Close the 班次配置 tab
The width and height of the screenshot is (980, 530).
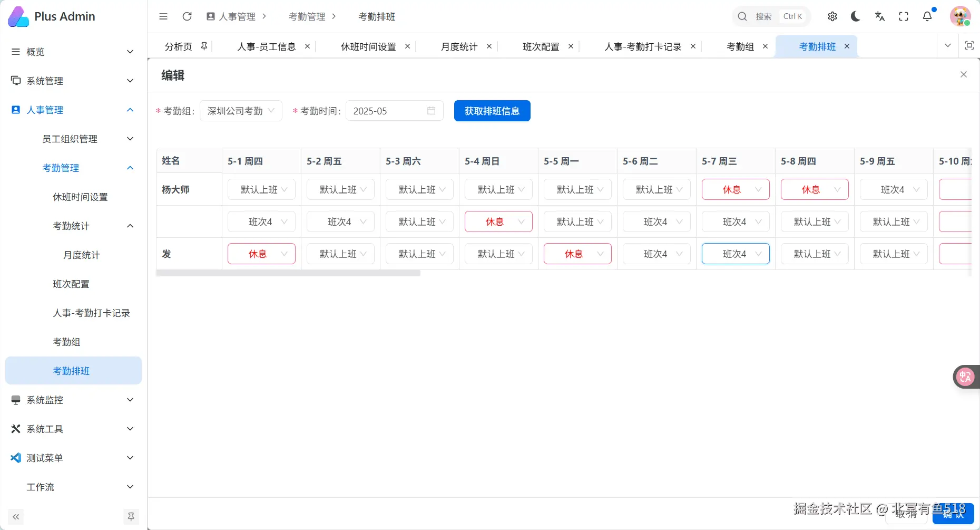571,46
